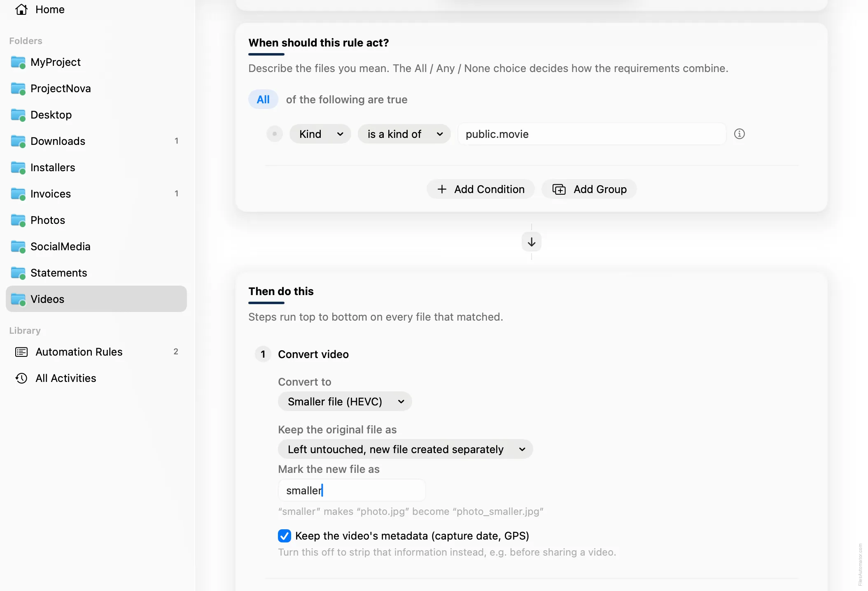Click the Automation Rules list icon
Viewport: 868px width, 591px height.
pos(21,352)
